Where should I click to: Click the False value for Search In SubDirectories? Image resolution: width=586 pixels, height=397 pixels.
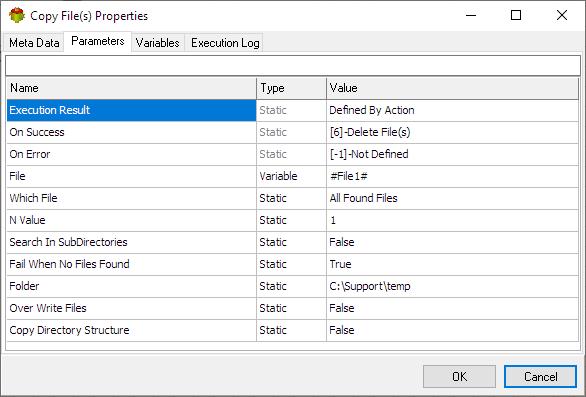click(x=453, y=242)
